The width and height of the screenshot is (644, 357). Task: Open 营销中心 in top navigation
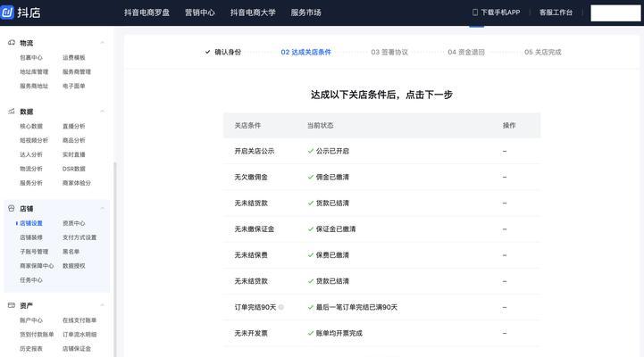point(200,12)
